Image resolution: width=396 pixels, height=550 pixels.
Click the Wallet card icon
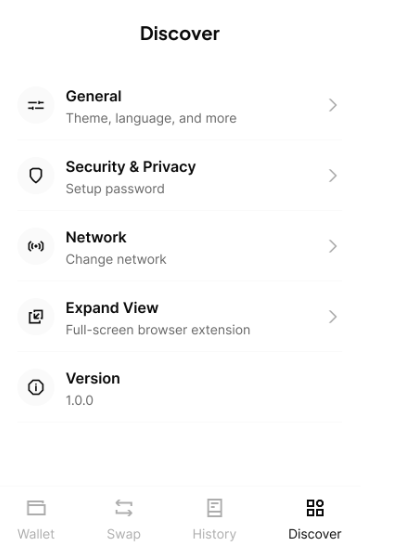pos(36,508)
